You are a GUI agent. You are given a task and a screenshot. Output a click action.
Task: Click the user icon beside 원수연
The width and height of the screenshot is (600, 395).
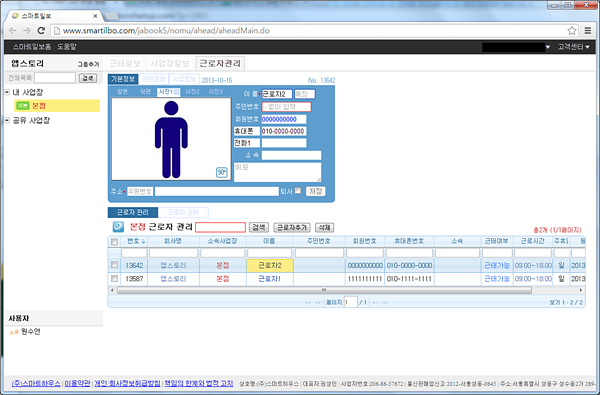coord(14,332)
